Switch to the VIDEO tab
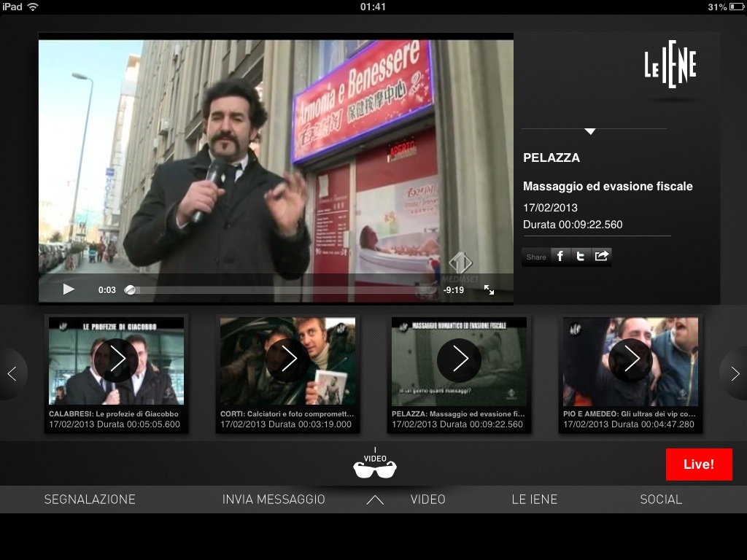747x560 pixels. point(427,499)
